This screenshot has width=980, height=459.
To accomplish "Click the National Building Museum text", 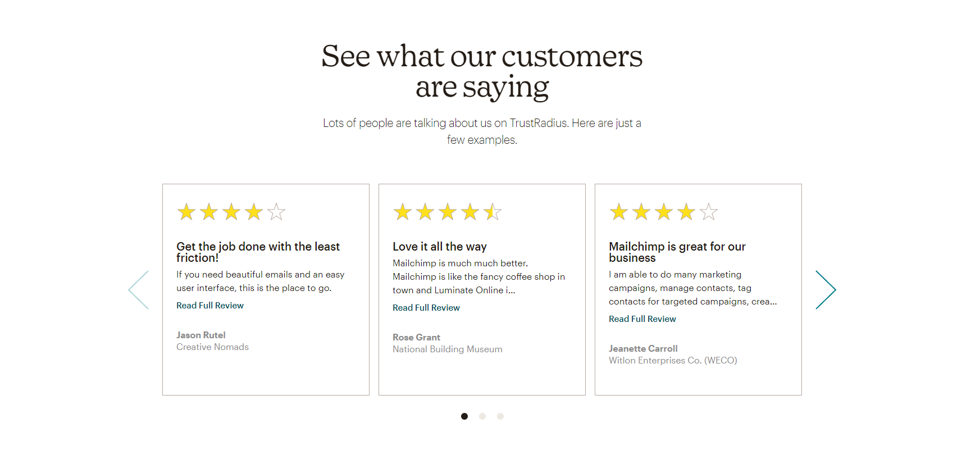I will coord(448,349).
